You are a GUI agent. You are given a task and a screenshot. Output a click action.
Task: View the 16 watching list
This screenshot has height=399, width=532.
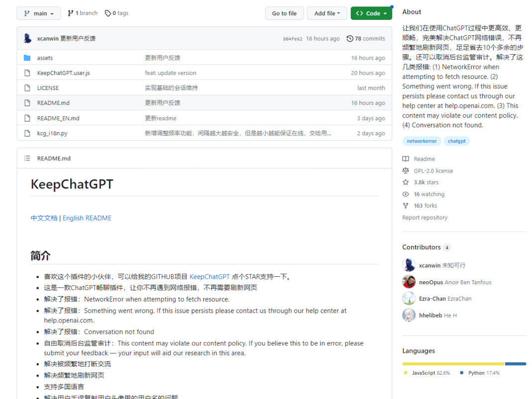click(429, 194)
